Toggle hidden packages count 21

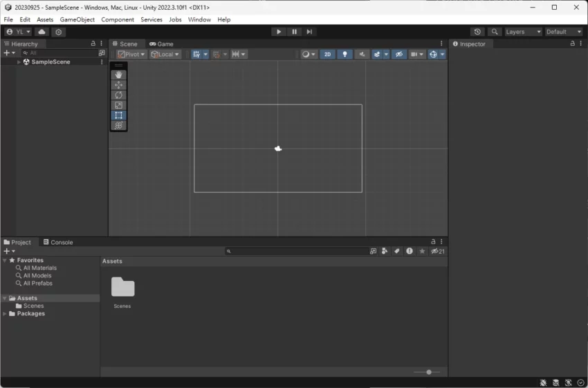tap(438, 251)
